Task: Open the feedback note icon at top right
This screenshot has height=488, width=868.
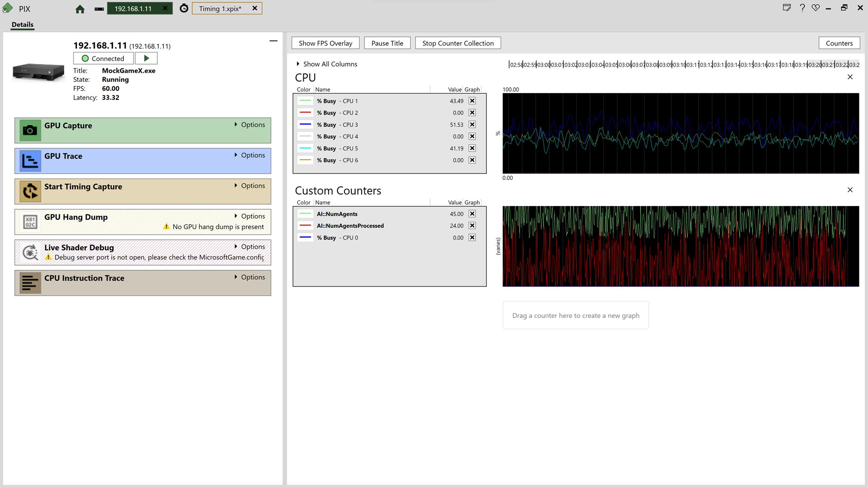Action: point(787,8)
